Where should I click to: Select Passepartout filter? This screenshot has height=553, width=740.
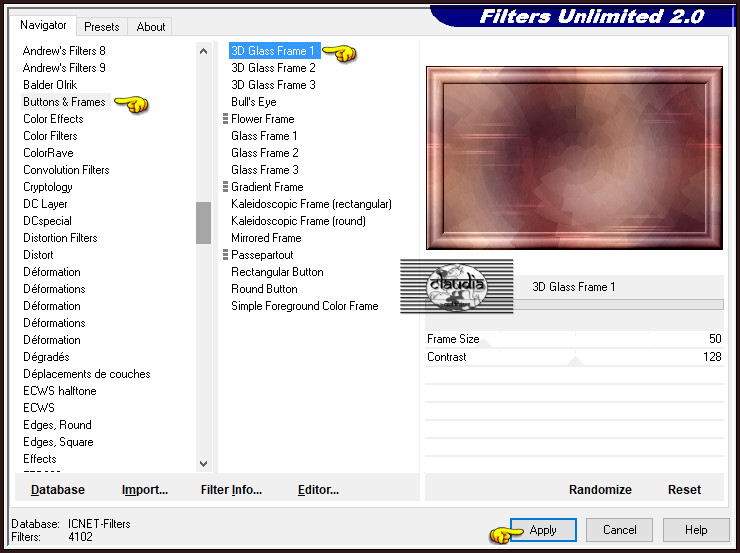coord(262,255)
